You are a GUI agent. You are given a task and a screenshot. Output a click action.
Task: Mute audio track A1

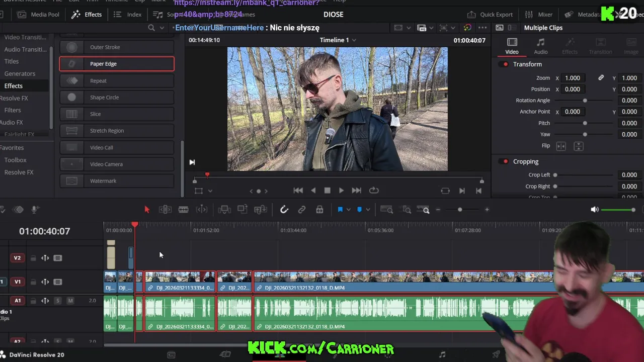[x=70, y=301]
